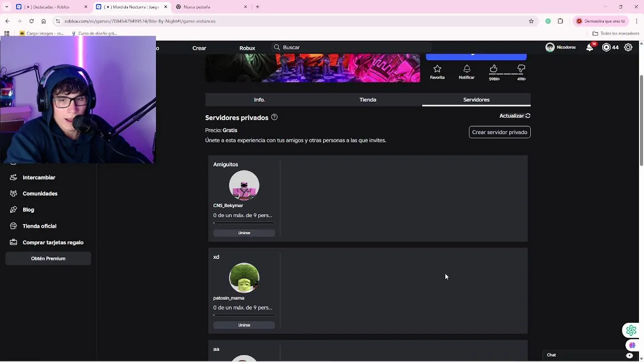Screen dimensions: 644x362
Task: Switch to the Tienda tab
Action: (368, 100)
